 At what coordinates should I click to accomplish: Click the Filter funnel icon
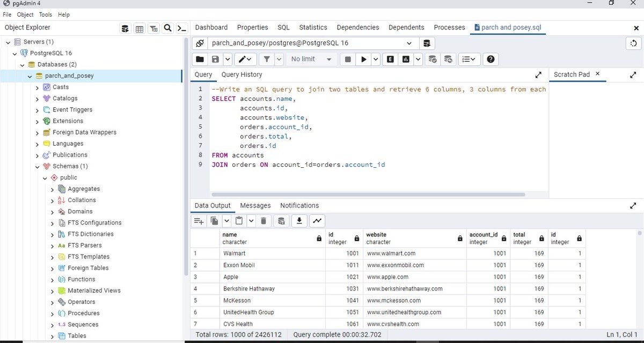(267, 59)
